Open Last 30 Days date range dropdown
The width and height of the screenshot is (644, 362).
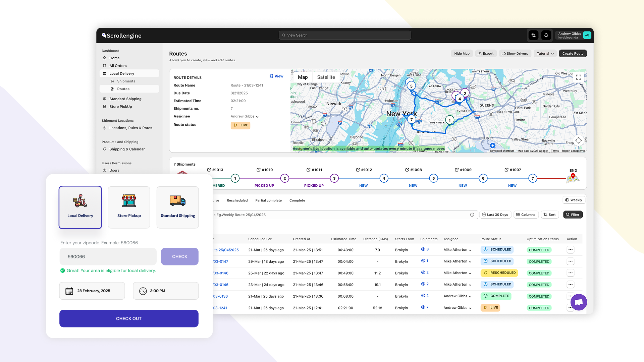pos(495,215)
